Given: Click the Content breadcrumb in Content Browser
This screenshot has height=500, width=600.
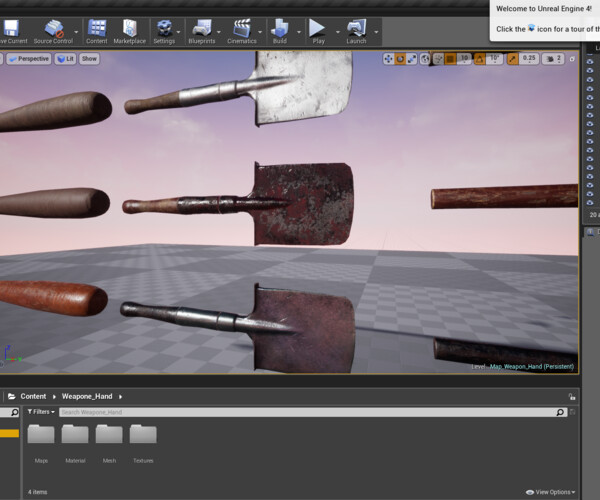Looking at the screenshot, I should coord(33,396).
